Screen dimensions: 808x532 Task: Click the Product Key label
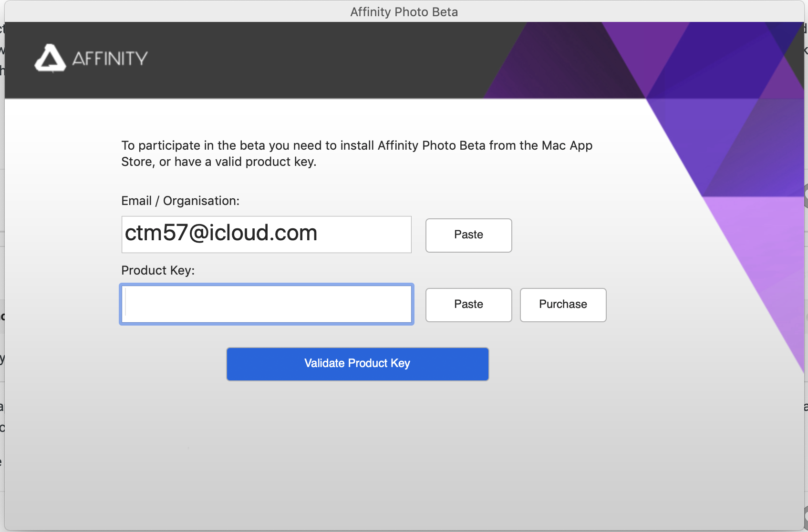click(x=158, y=270)
